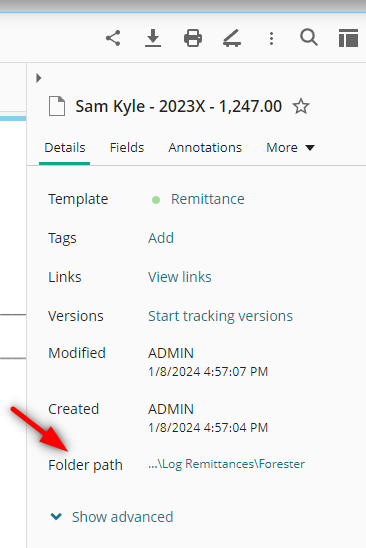Expand Show advanced section
This screenshot has width=366, height=548.
(112, 517)
